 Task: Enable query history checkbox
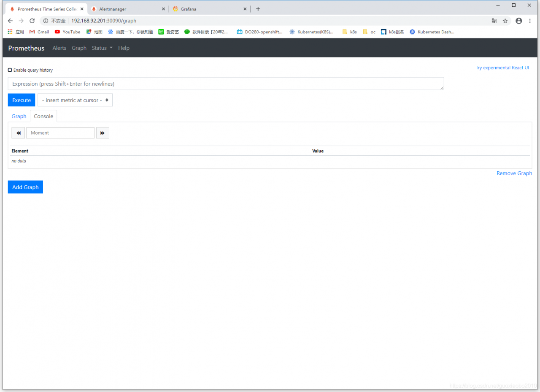click(10, 70)
